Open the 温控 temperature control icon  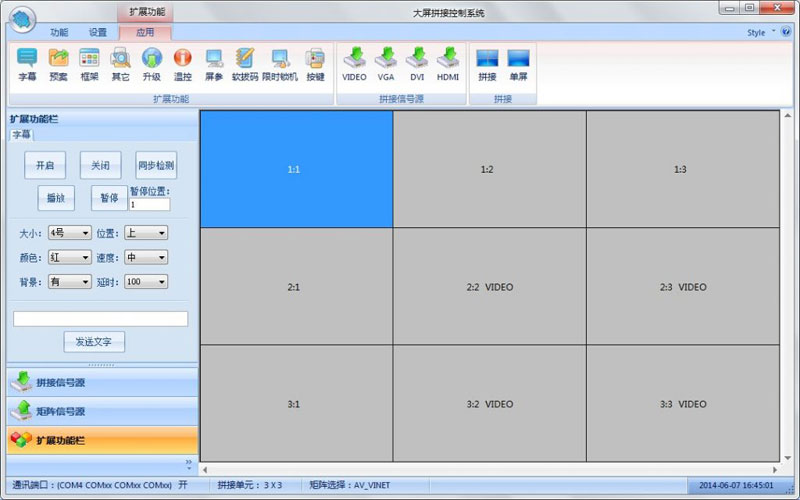coord(183,64)
